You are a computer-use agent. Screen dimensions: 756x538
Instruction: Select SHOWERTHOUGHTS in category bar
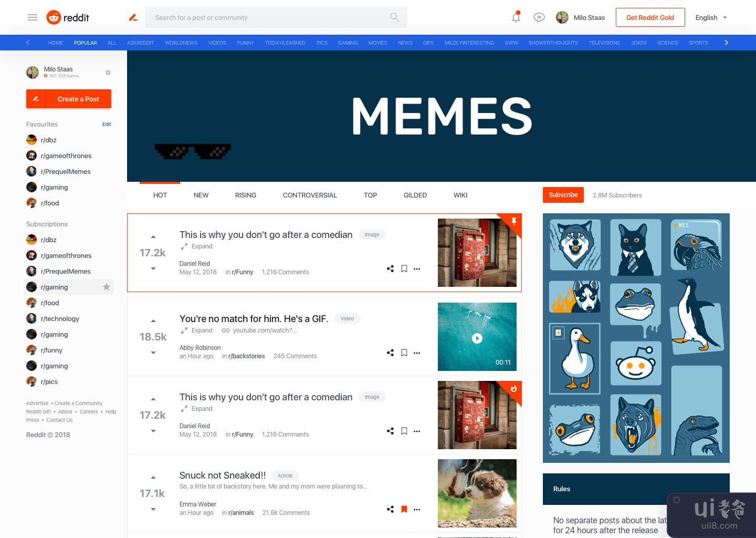coord(553,43)
